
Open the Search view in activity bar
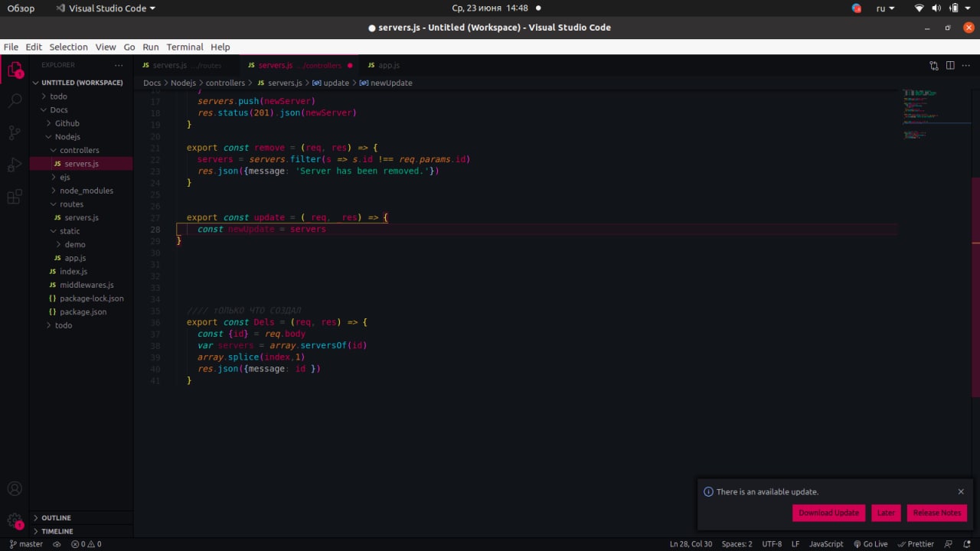[15, 100]
